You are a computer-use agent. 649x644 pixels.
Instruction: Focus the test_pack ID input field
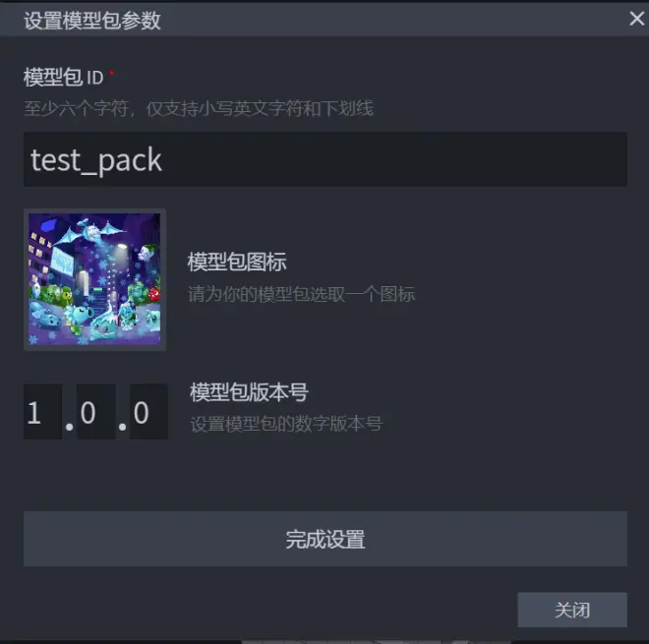pos(325,159)
